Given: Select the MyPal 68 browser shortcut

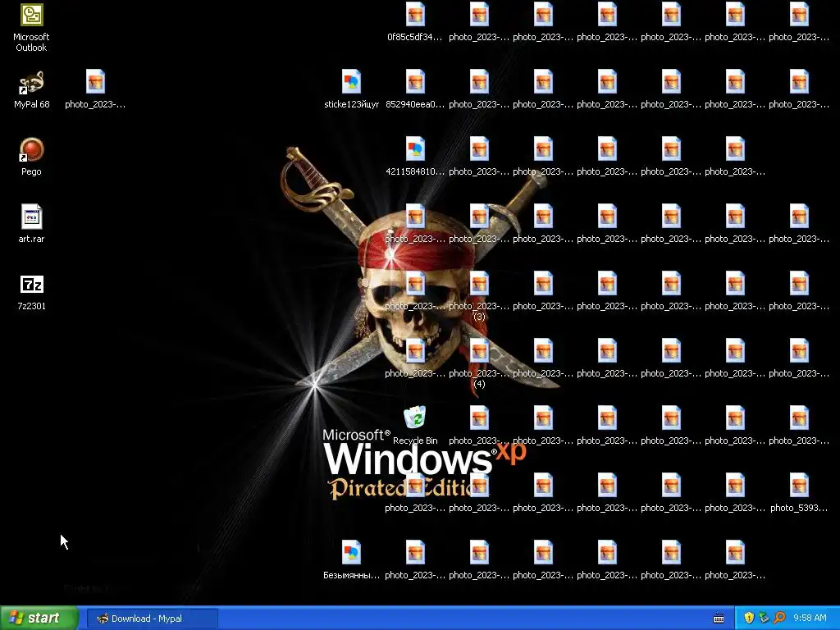Looking at the screenshot, I should tap(31, 89).
